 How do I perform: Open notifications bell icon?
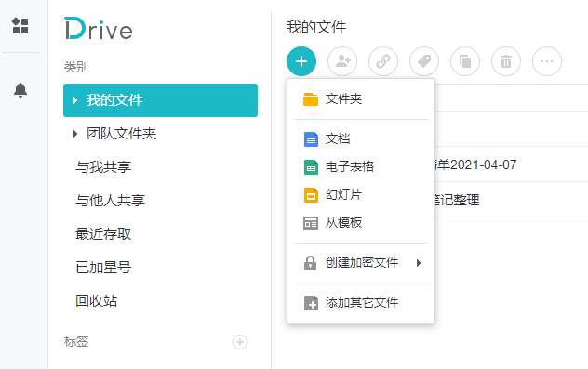20,90
